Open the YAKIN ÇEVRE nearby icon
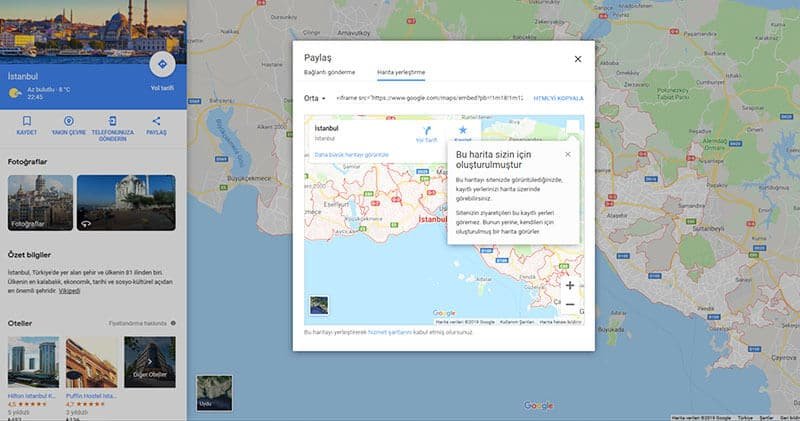The image size is (800, 421). pyautogui.click(x=68, y=121)
